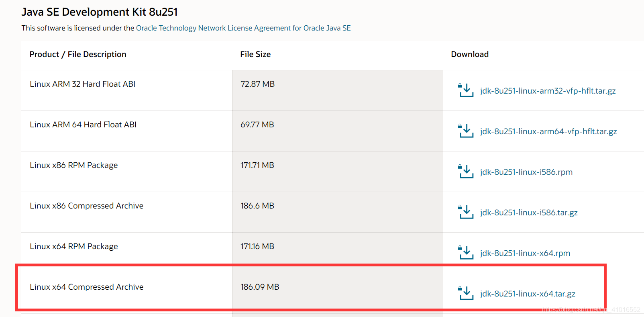Click download icon beside jdk-8u251-linux-i586.rpm
Image resolution: width=644 pixels, height=317 pixels.
[x=466, y=172]
